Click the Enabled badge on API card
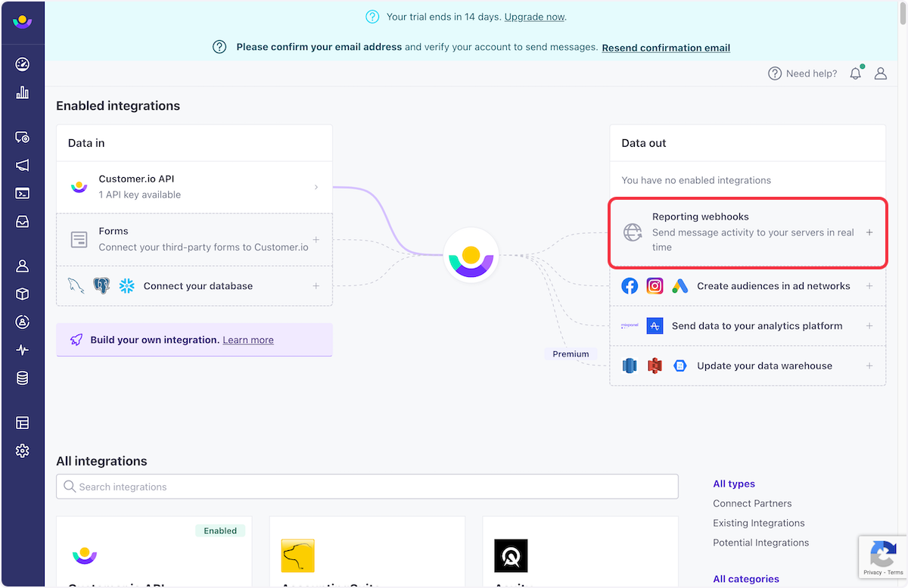 (x=220, y=530)
